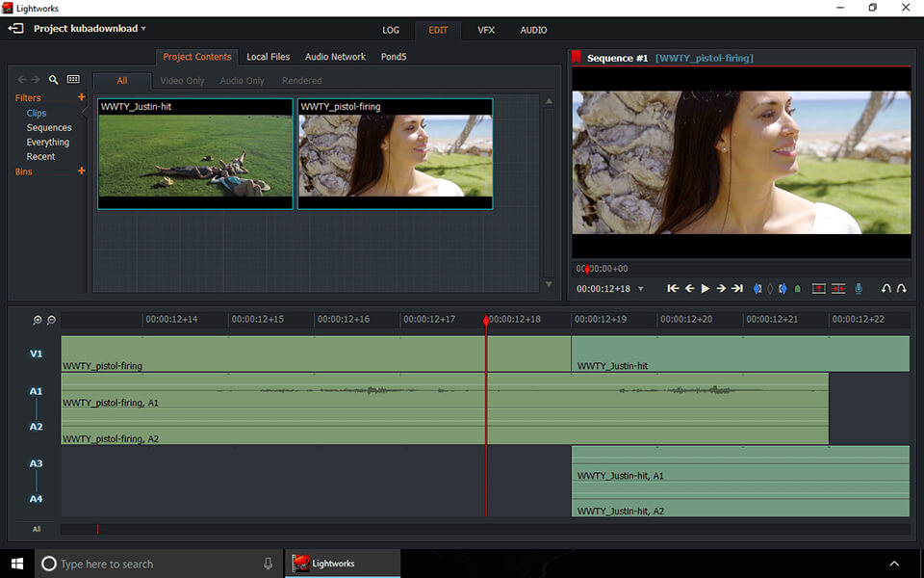The height and width of the screenshot is (578, 924).
Task: Zoom in the timeline
Action: pos(38,320)
